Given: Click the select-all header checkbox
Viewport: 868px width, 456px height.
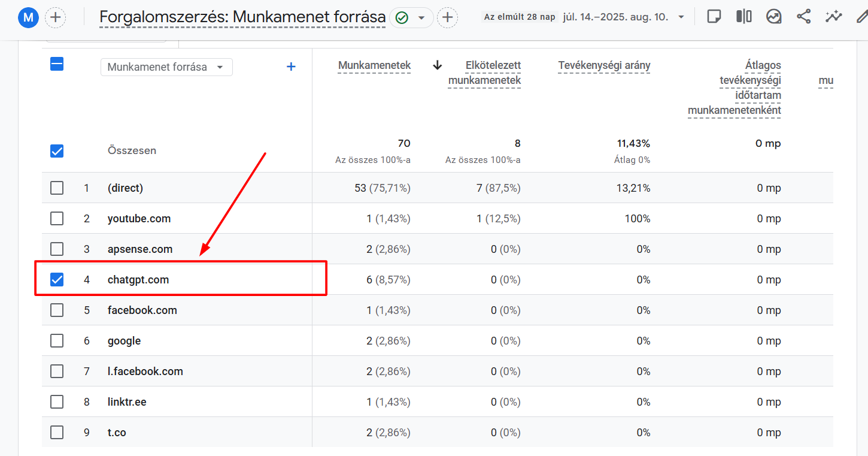Looking at the screenshot, I should [x=57, y=64].
